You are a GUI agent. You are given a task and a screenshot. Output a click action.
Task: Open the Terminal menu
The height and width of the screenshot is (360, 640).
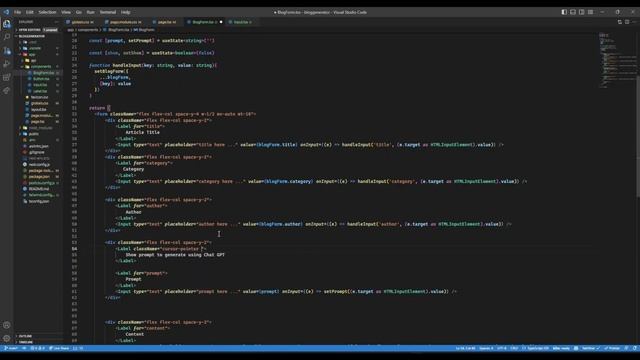(108, 12)
